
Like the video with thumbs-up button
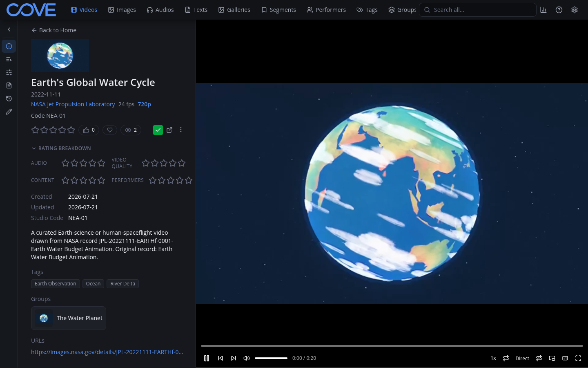89,130
